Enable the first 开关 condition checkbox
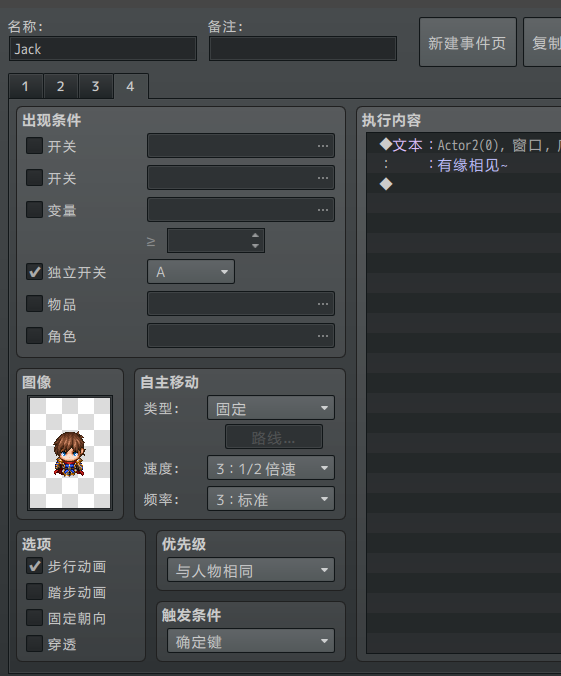Image resolution: width=561 pixels, height=676 pixels. click(34, 146)
